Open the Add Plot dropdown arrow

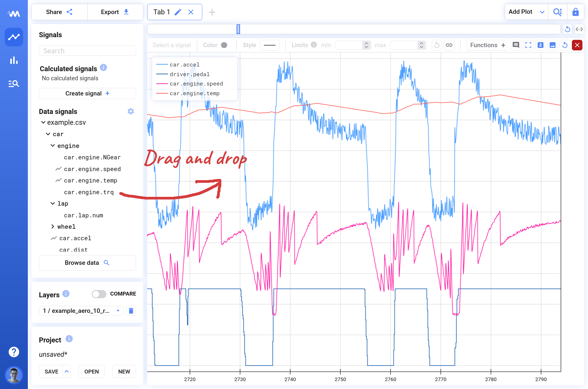pos(542,12)
